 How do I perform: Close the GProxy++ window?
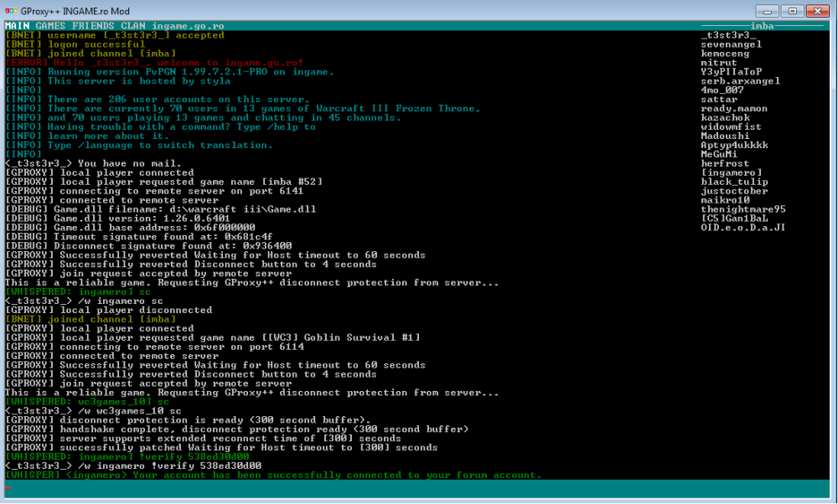click(817, 11)
